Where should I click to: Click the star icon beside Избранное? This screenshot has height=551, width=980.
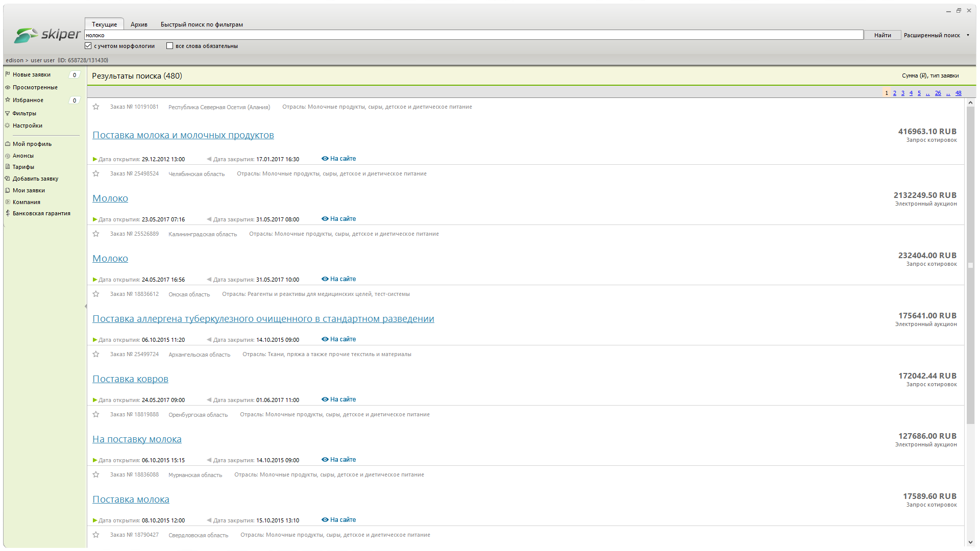[8, 100]
